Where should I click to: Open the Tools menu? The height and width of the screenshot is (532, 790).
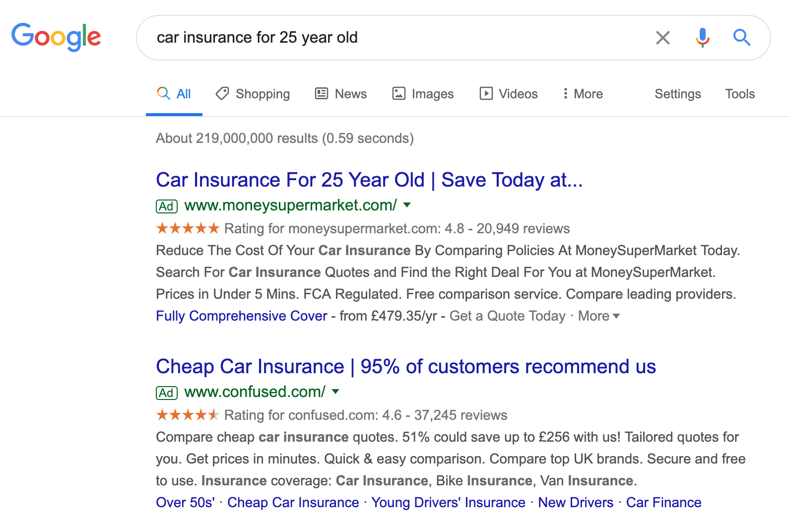pyautogui.click(x=739, y=94)
